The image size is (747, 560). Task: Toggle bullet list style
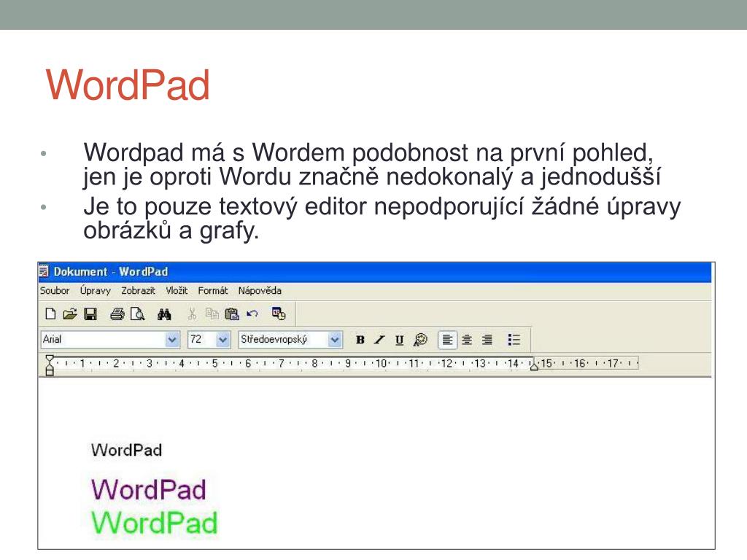tap(514, 340)
